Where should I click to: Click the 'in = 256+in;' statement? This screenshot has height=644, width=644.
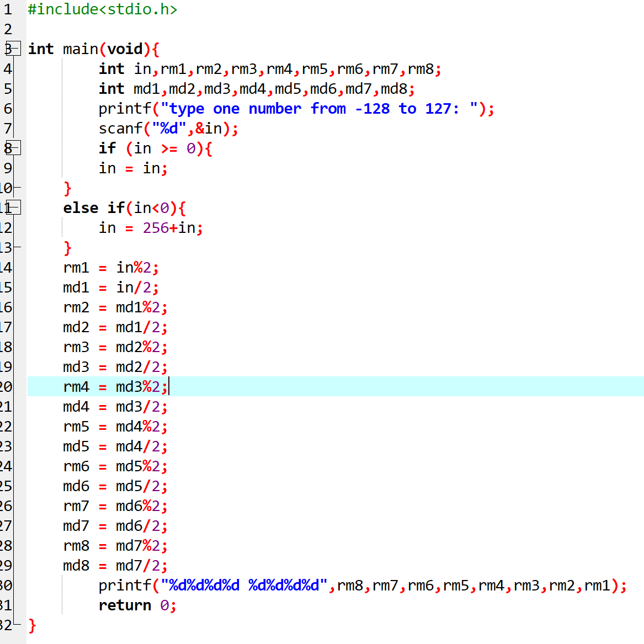click(151, 228)
